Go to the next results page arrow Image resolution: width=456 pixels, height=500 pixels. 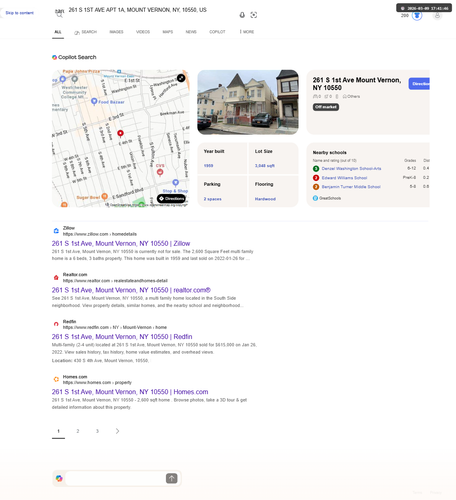coord(117,431)
